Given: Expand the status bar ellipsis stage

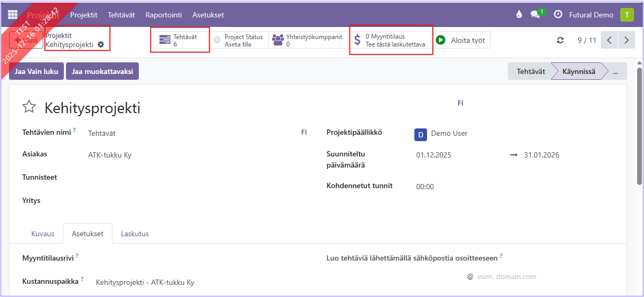Looking at the screenshot, I should pos(615,71).
